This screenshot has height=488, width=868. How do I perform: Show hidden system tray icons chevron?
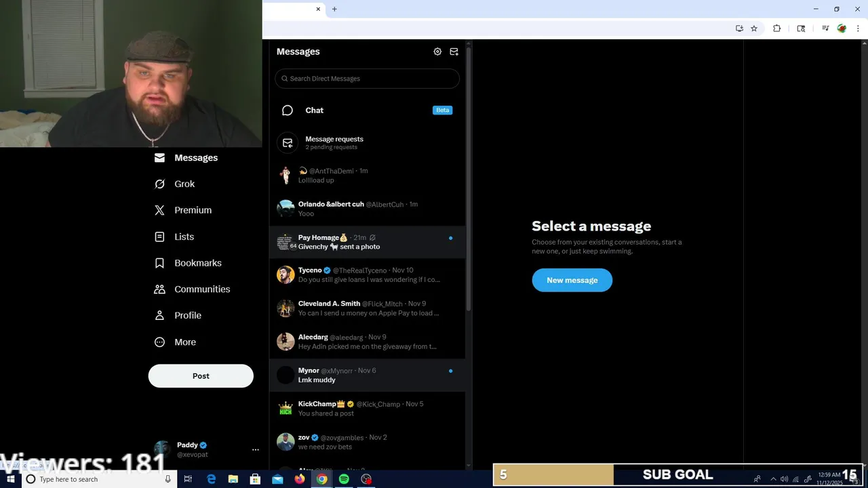773,479
